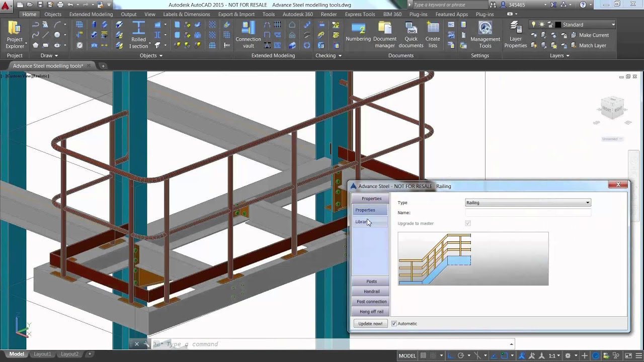The height and width of the screenshot is (362, 644).
Task: Toggle polar tracking in status bar
Action: coord(460,355)
